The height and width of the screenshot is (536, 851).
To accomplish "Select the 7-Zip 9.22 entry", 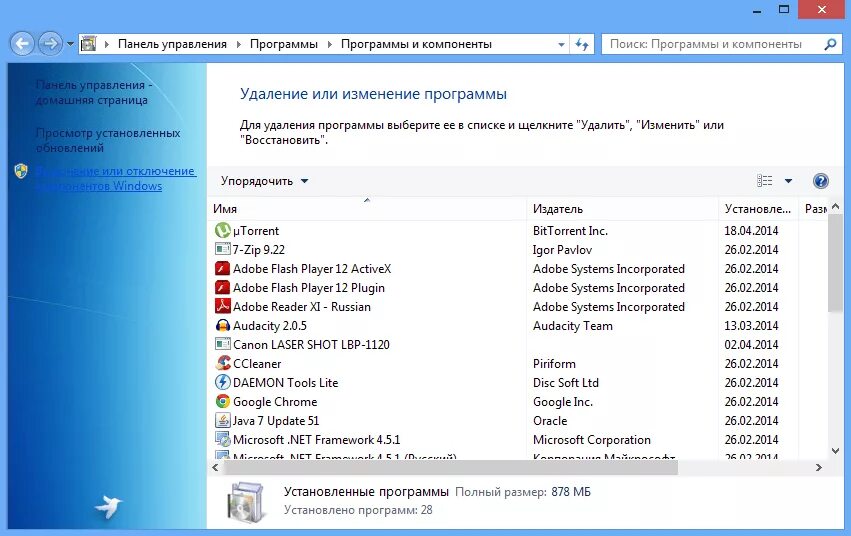I will (258, 250).
